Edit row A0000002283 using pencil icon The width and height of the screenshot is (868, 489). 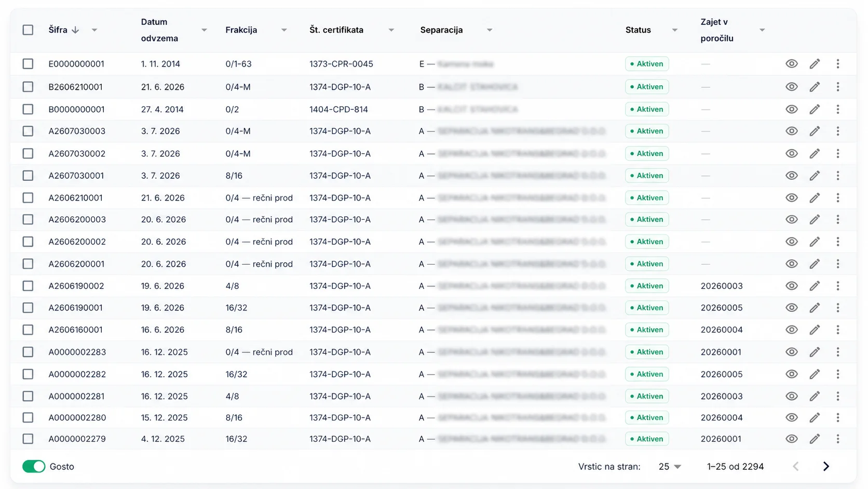pos(815,352)
